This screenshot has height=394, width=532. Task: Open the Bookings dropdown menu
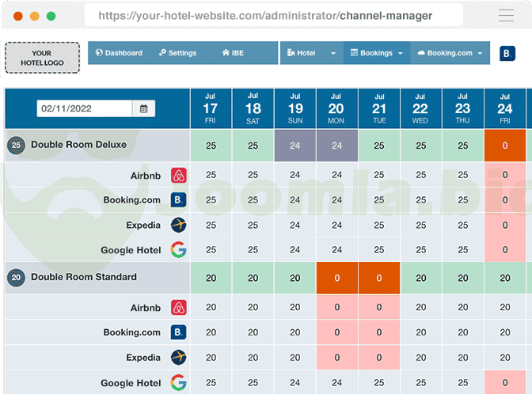point(377,53)
